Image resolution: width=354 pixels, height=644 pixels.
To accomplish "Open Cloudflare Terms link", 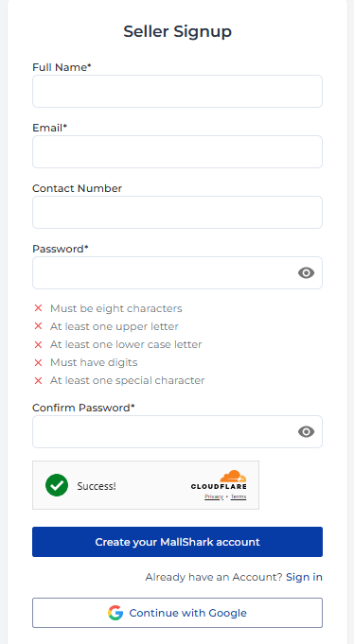I will tap(239, 496).
